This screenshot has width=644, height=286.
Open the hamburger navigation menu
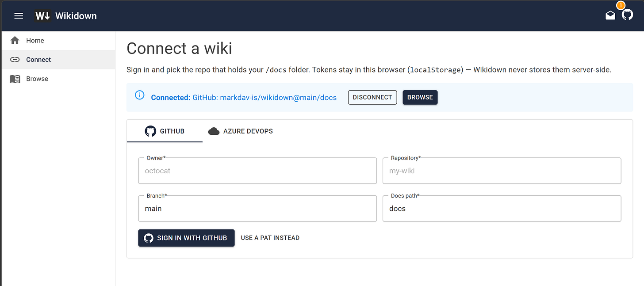click(x=19, y=16)
